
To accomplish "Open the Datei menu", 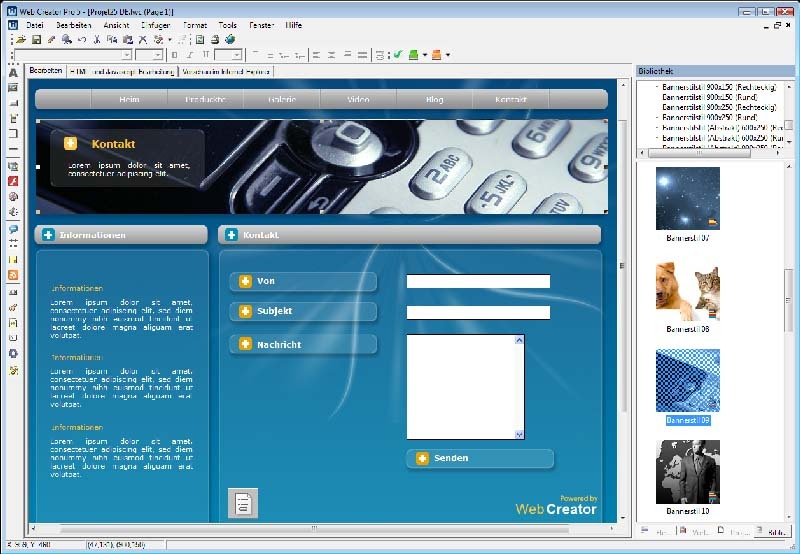I will pos(35,25).
